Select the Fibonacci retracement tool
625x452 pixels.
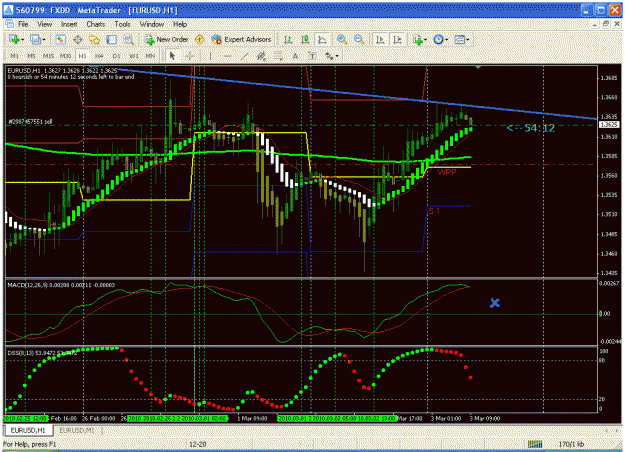(278, 56)
